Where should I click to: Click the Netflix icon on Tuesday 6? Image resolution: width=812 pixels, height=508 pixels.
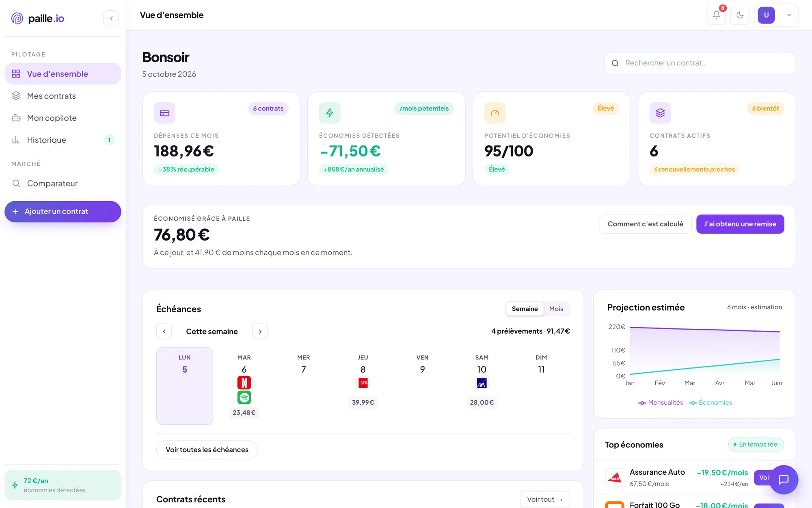[x=244, y=383]
